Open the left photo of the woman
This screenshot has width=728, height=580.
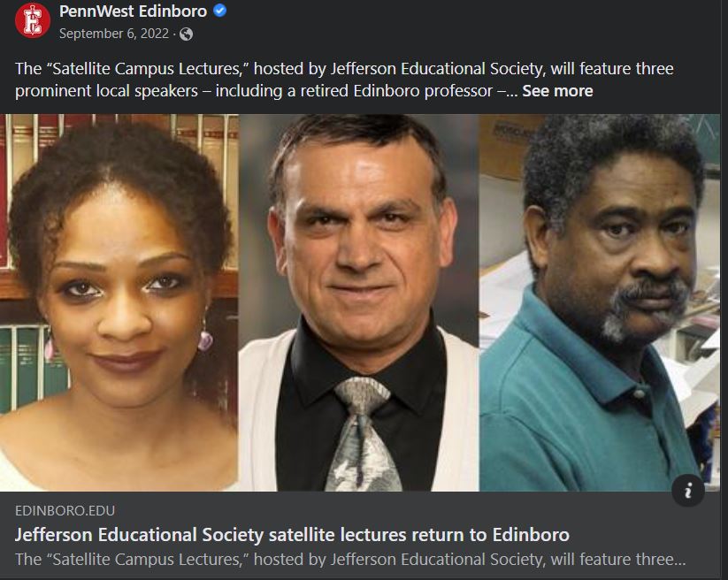point(119,301)
